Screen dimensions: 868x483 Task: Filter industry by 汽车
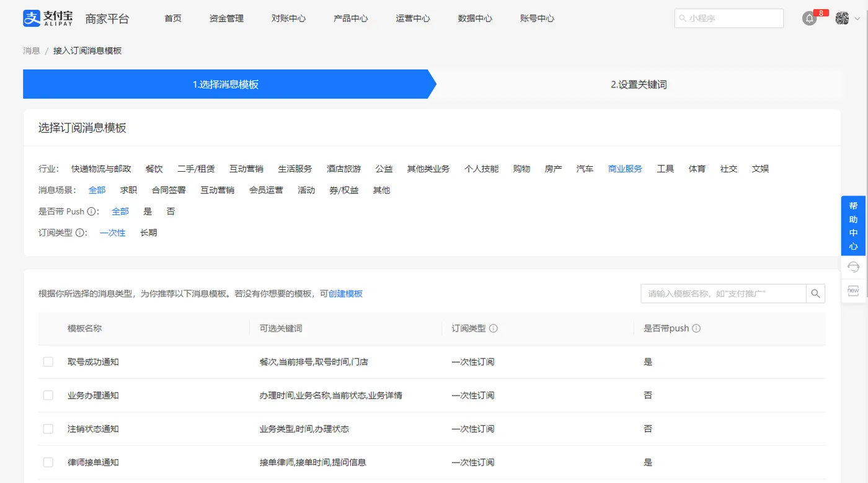(x=585, y=169)
